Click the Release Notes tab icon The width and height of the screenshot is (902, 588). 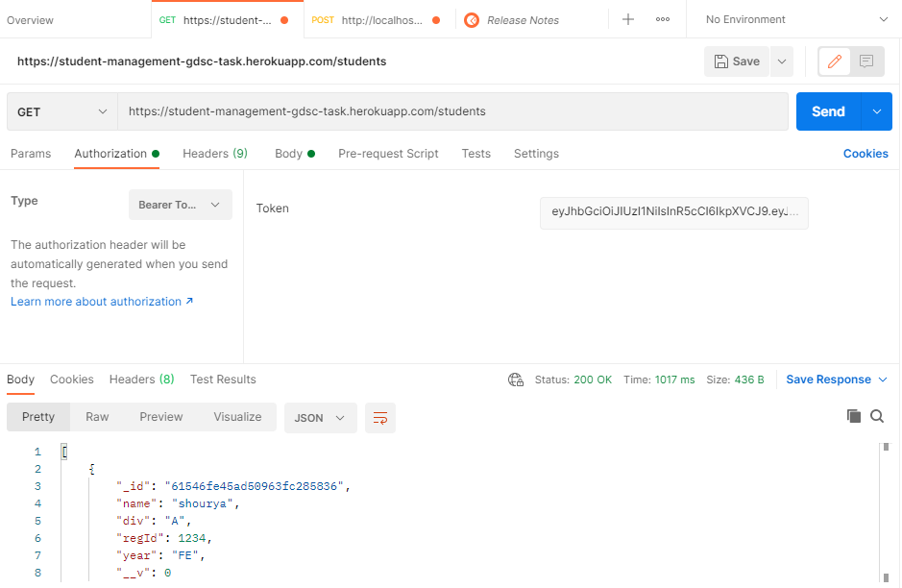tap(472, 20)
